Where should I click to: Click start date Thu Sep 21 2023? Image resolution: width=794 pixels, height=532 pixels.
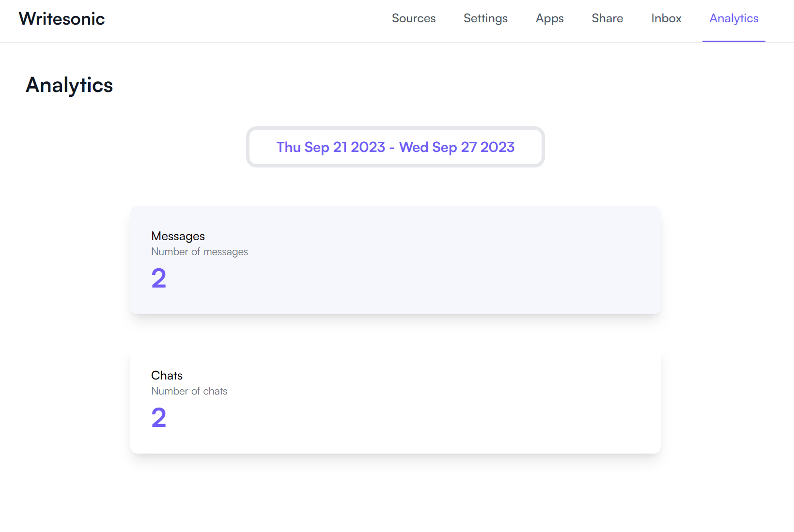click(x=330, y=147)
